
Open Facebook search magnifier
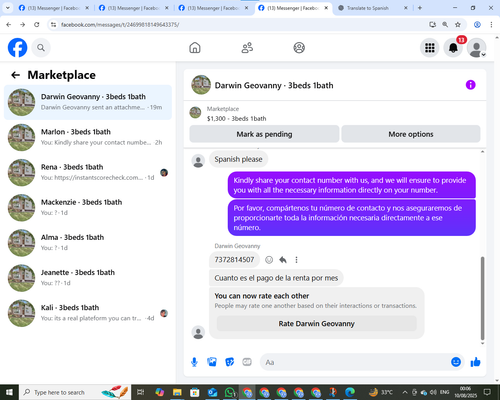pyautogui.click(x=41, y=48)
